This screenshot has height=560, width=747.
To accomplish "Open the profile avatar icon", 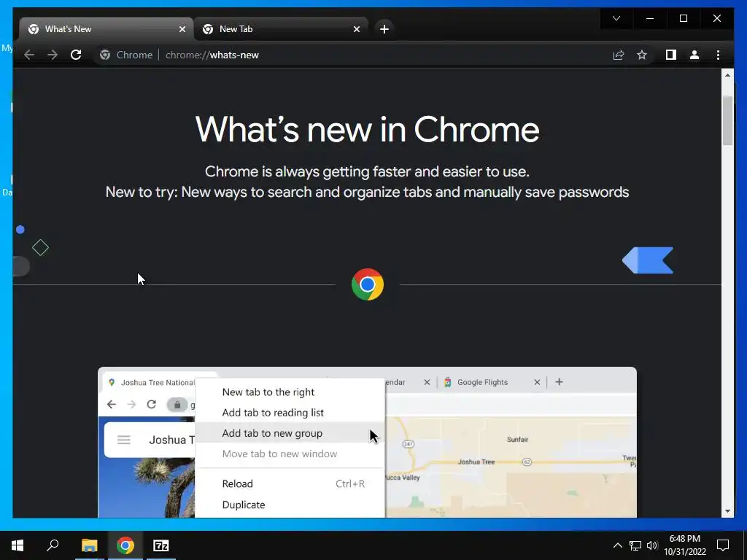I will [x=694, y=55].
